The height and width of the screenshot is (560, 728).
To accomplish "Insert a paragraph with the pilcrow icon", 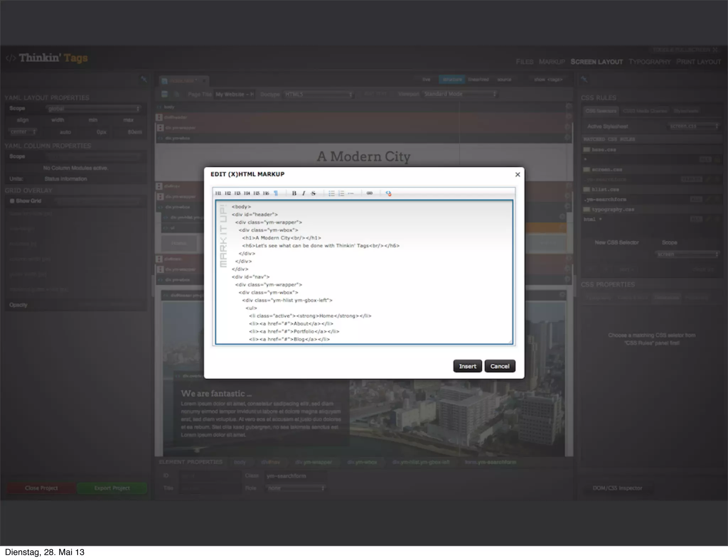I will 275,193.
